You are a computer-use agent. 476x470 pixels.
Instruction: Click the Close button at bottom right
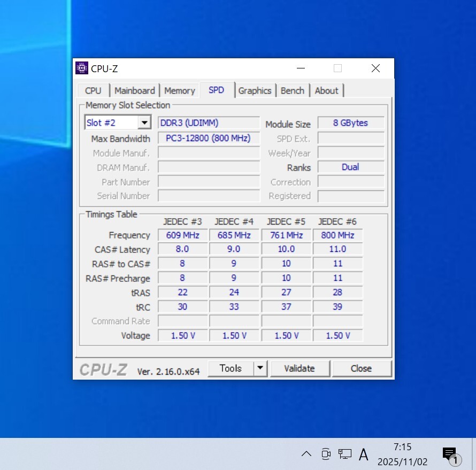point(361,368)
